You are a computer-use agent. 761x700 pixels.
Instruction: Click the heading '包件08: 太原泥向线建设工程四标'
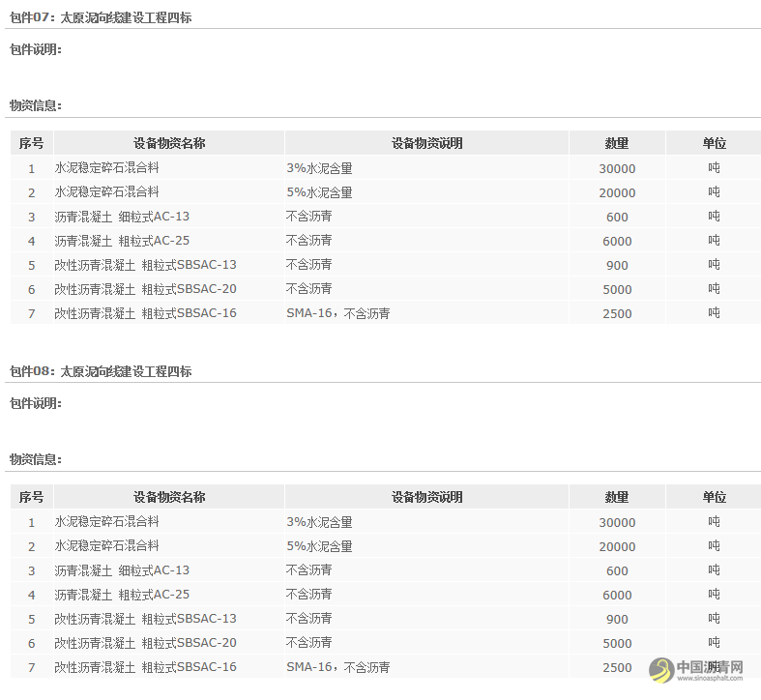click(101, 372)
